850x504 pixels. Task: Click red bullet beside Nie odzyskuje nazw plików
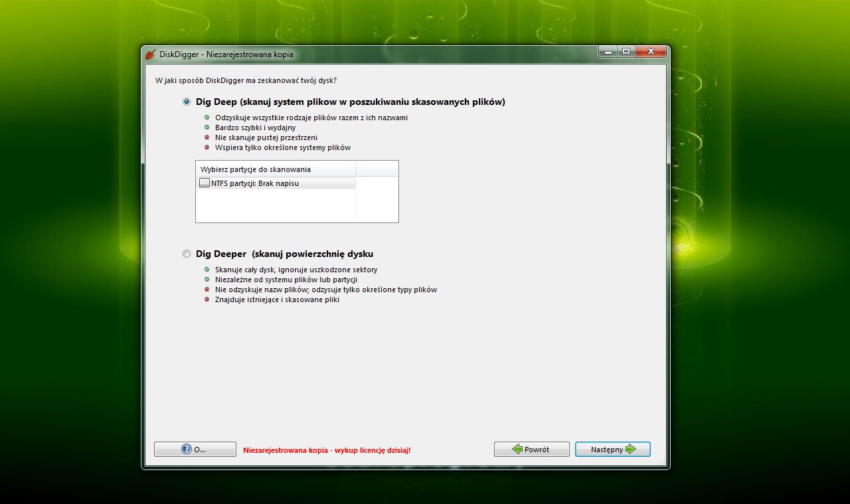207,290
